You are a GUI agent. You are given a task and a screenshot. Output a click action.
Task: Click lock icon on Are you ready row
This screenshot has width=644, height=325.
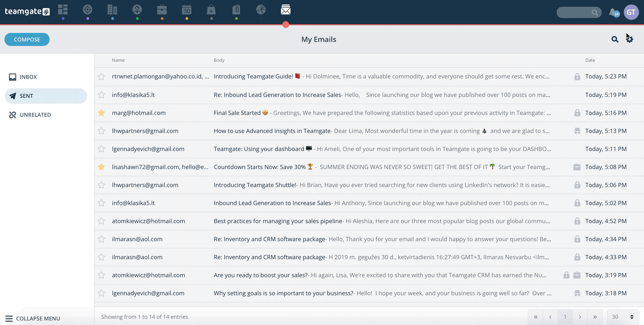click(566, 275)
